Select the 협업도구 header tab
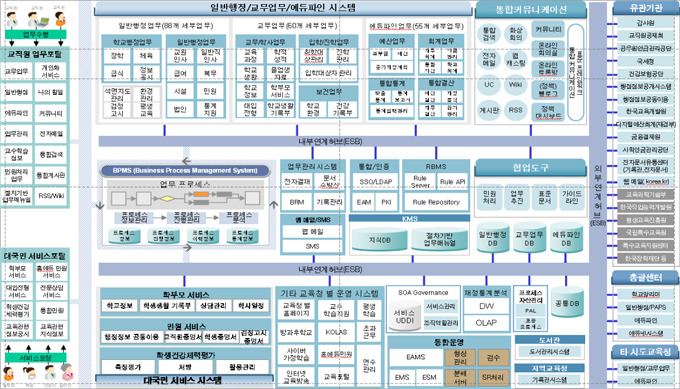680x389 pixels. (x=530, y=167)
